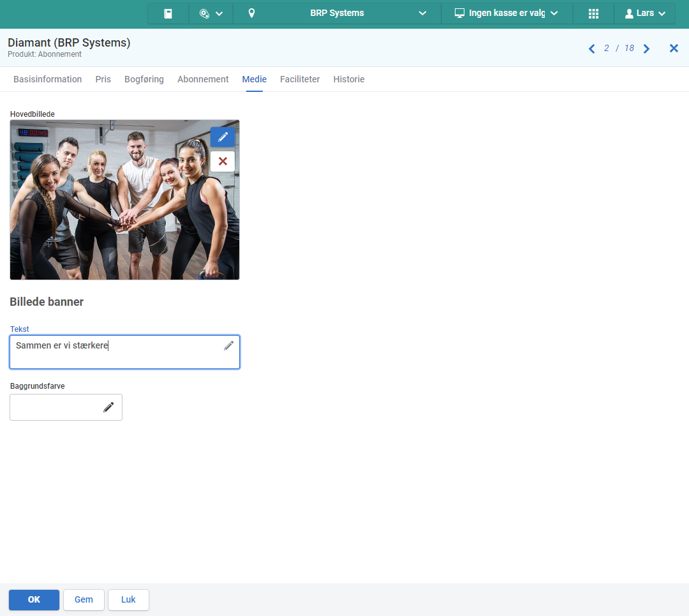Screen dimensions: 689x616
Task: Close the Diamant product view
Action: click(674, 49)
